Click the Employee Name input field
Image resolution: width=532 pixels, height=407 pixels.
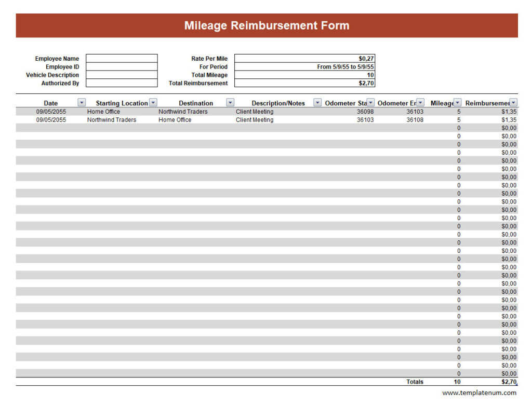point(121,58)
